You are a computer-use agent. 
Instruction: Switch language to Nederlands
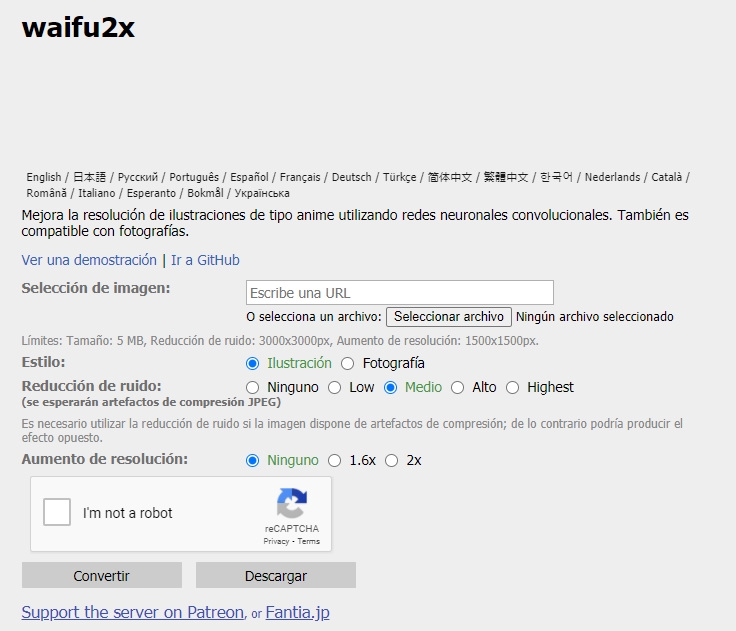click(x=612, y=177)
